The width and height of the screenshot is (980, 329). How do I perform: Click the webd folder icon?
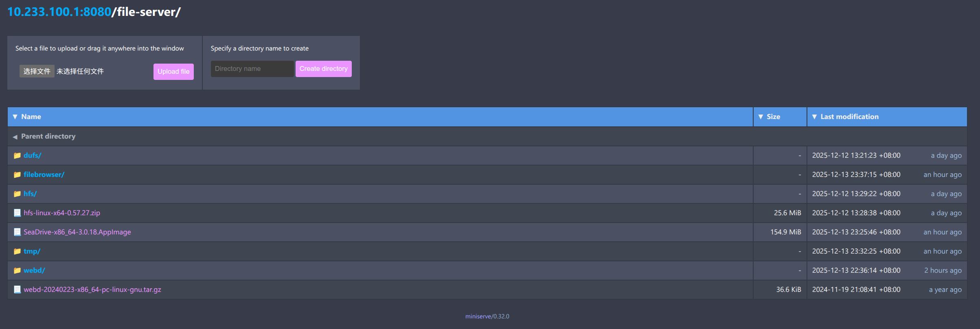click(x=17, y=270)
